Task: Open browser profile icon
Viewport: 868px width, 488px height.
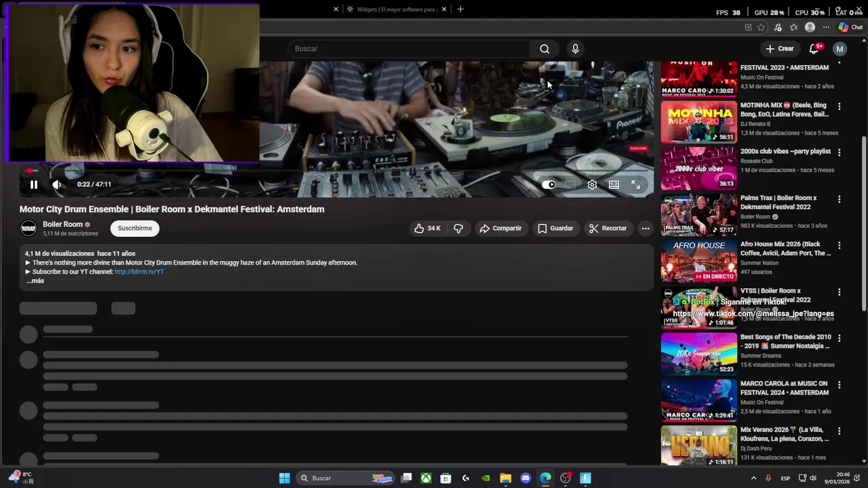Action: click(810, 27)
